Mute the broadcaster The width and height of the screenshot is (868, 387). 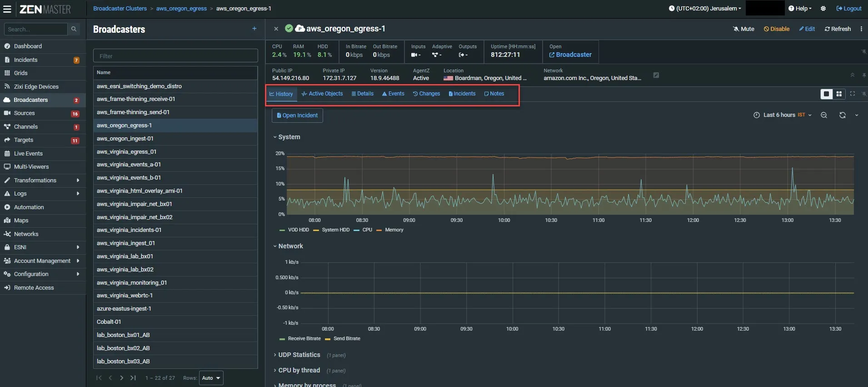(743, 29)
